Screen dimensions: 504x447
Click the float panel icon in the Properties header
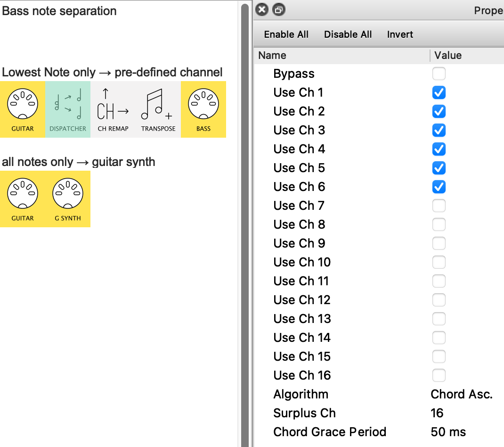tap(279, 9)
